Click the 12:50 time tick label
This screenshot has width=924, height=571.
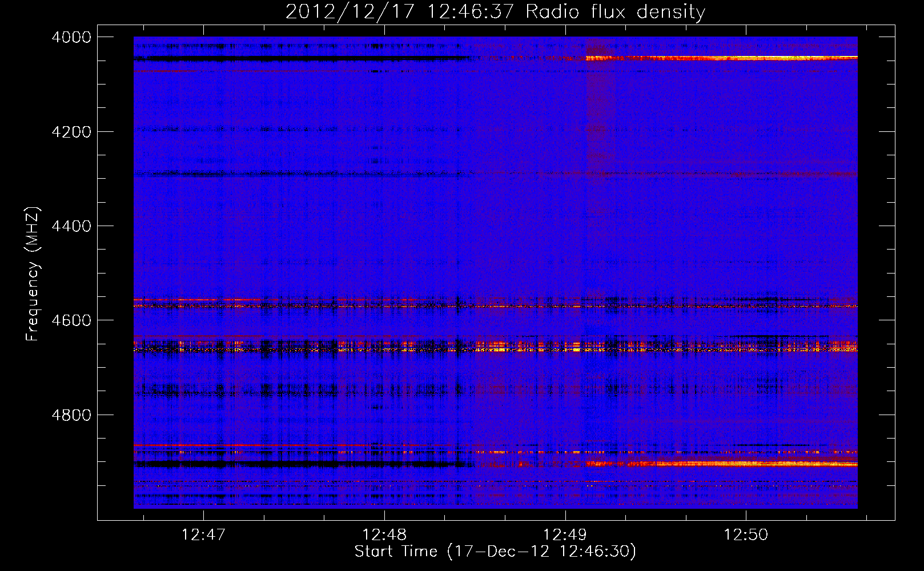click(x=746, y=534)
